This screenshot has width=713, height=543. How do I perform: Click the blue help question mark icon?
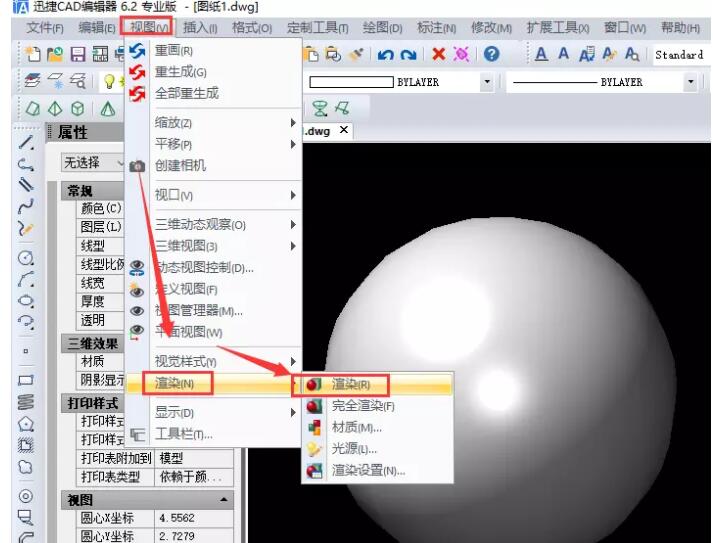(x=492, y=54)
